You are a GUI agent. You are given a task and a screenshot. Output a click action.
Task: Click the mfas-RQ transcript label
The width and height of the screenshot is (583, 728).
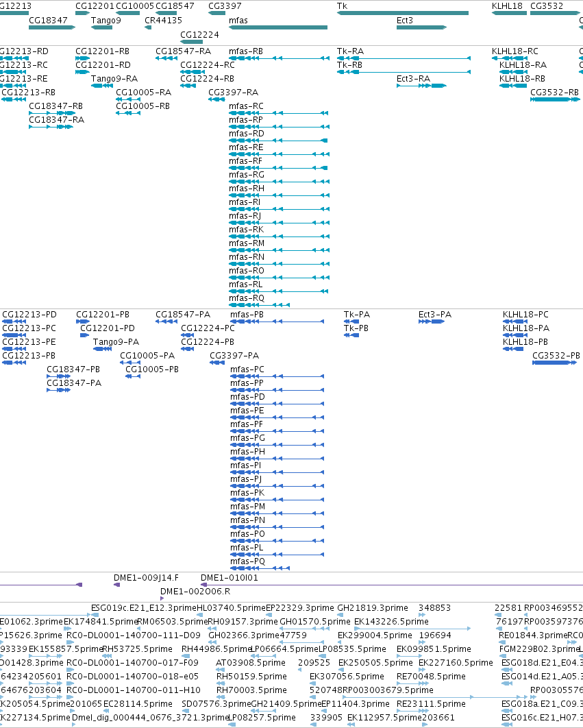point(247,298)
